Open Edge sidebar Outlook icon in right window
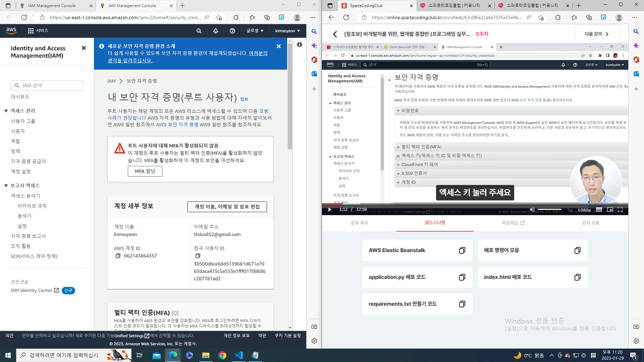The width and height of the screenshot is (644, 362). 636,74
